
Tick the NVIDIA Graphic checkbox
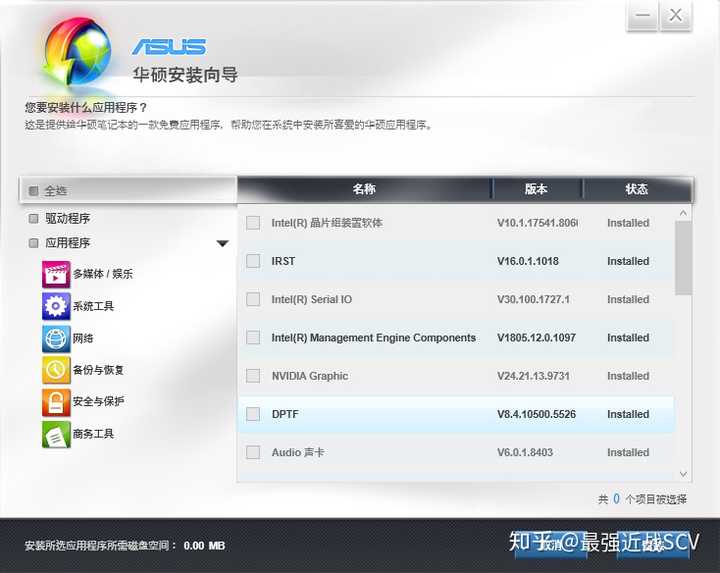pyautogui.click(x=253, y=376)
